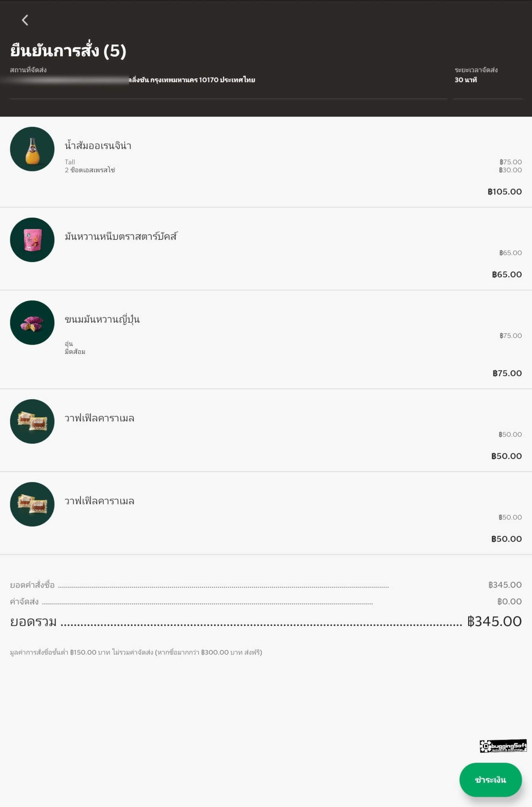Viewport: 532px width, 807px height.
Task: Select the second วาฟเฟิลคาราเมล item title
Action: point(100,501)
